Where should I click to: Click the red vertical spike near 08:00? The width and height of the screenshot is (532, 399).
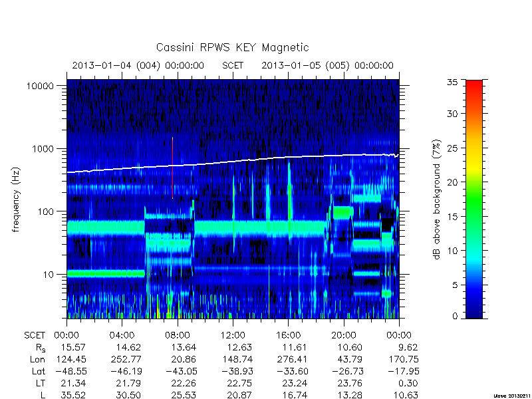[172, 168]
